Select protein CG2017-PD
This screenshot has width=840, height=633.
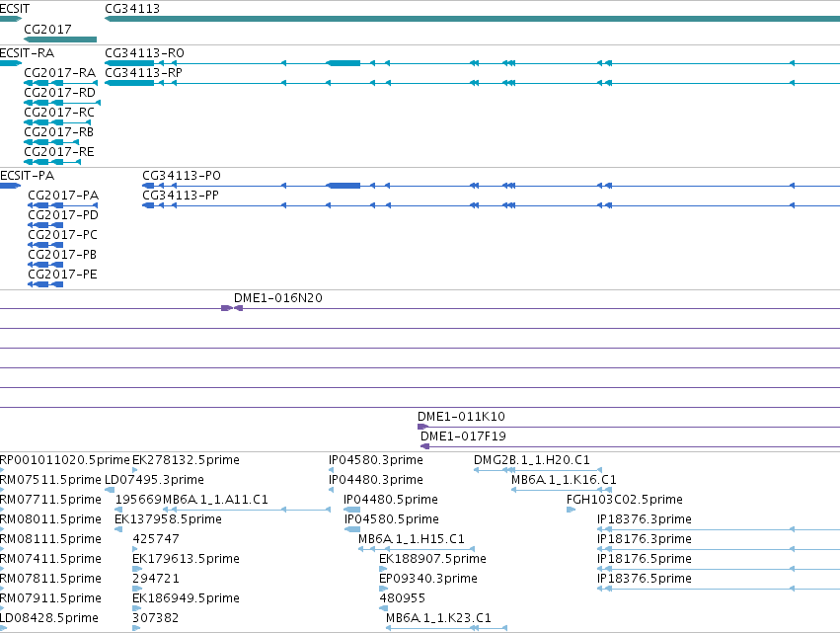tap(63, 215)
